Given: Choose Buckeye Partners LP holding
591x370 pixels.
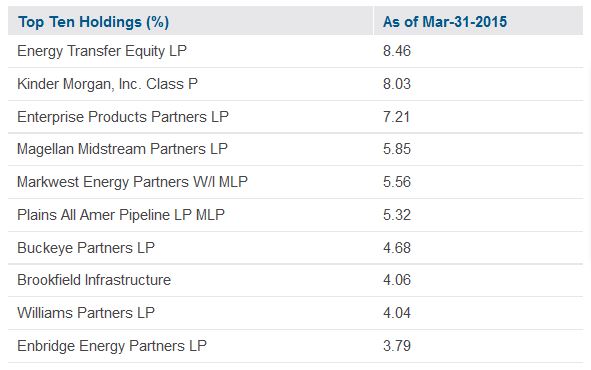Looking at the screenshot, I should 86,248.
